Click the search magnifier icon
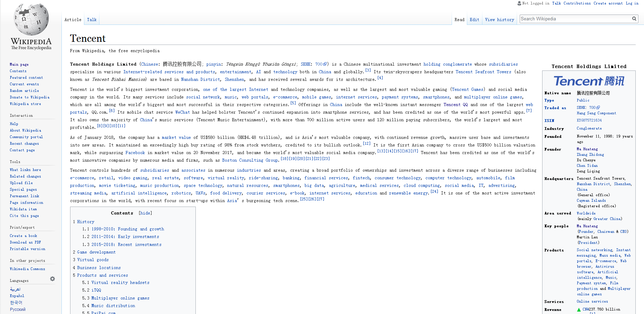644x314 pixels. (634, 19)
